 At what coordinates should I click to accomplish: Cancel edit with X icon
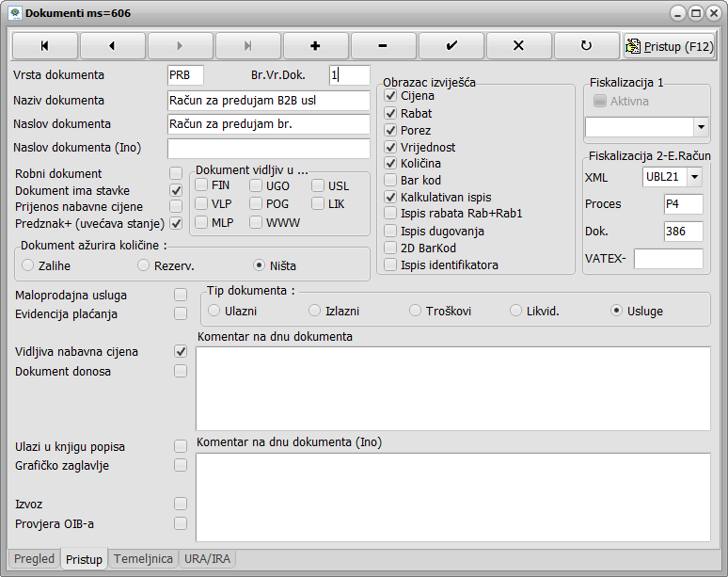[x=518, y=45]
